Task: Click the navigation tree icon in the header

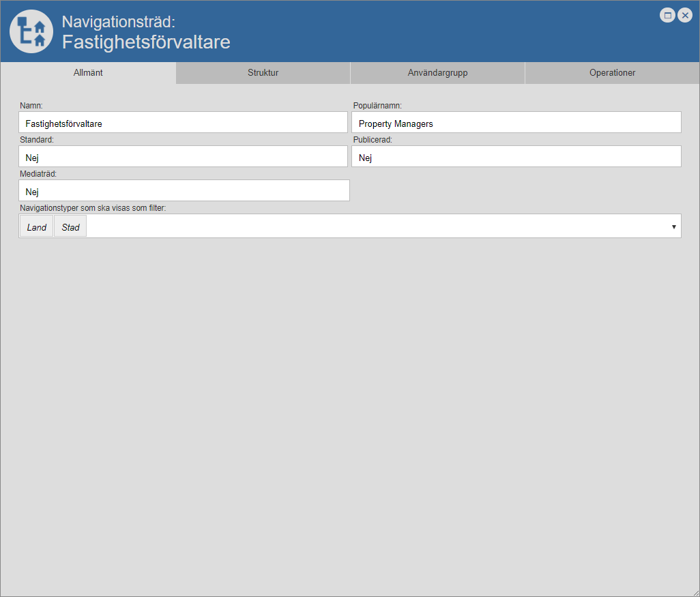Action: pyautogui.click(x=31, y=31)
